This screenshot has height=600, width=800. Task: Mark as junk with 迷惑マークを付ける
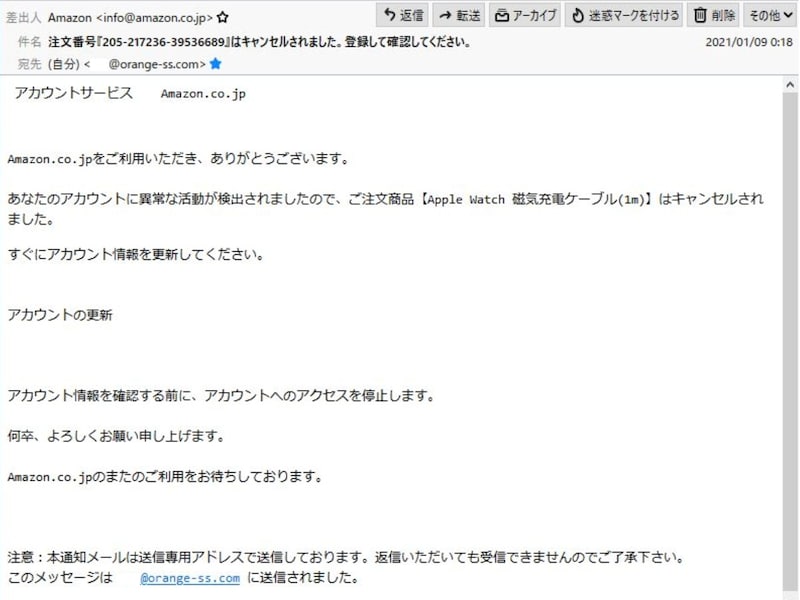[x=624, y=15]
